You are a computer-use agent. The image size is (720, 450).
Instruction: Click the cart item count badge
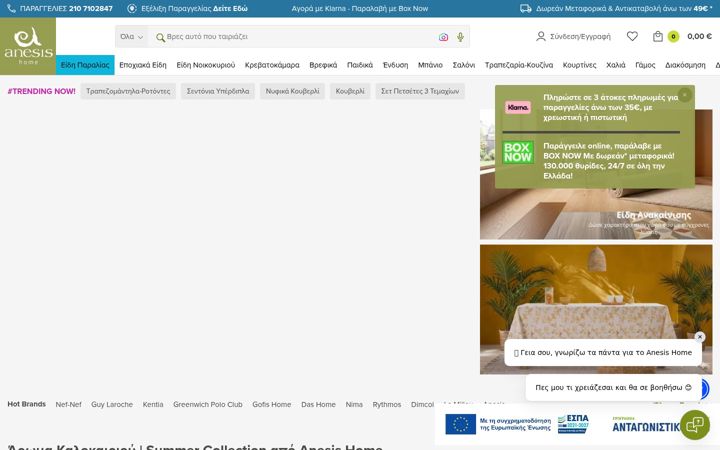[x=673, y=36]
